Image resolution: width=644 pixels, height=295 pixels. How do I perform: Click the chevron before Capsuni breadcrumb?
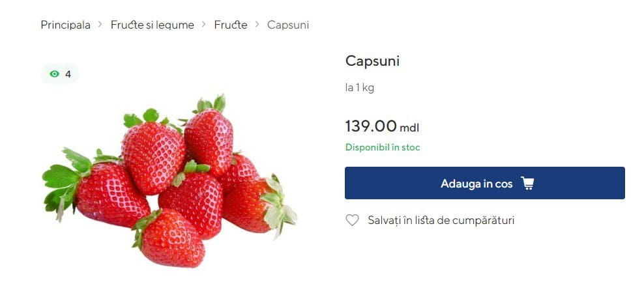coord(257,25)
